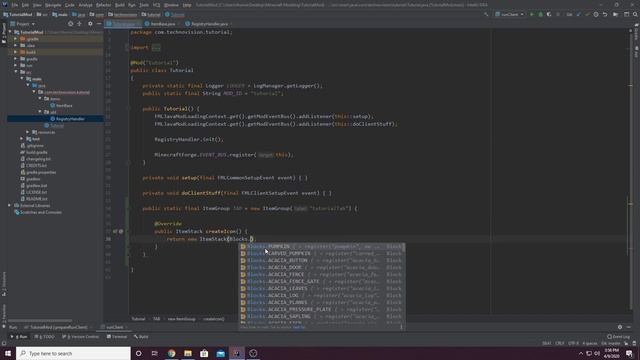Click the editor vertical scrollbar
Image resolution: width=640 pixels, height=360 pixels.
point(630,171)
